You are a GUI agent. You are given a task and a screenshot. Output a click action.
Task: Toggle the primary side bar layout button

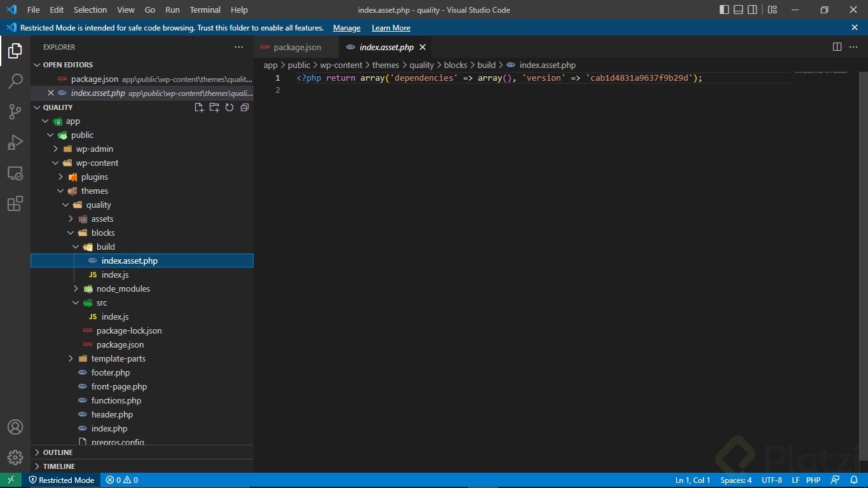point(724,10)
